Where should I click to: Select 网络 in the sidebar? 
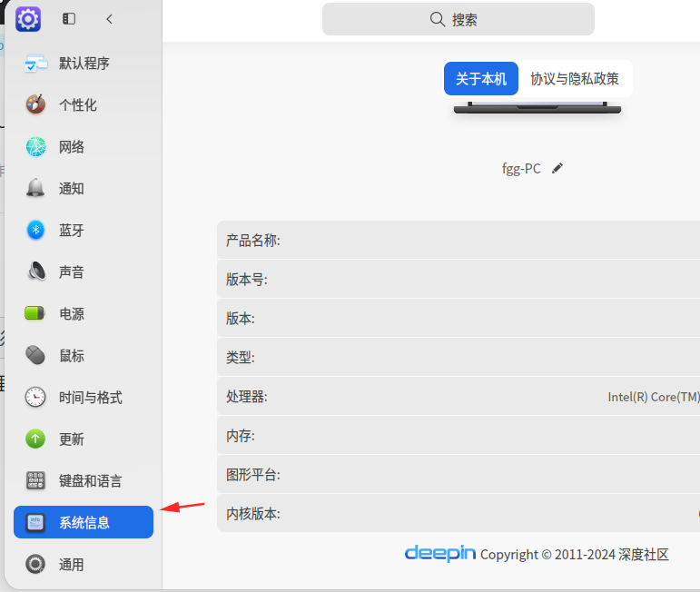tap(84, 147)
